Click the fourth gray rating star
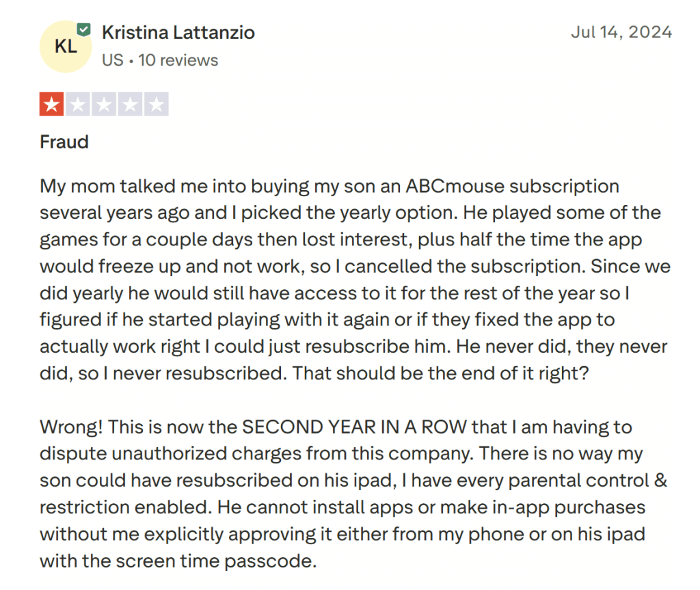 tap(131, 105)
